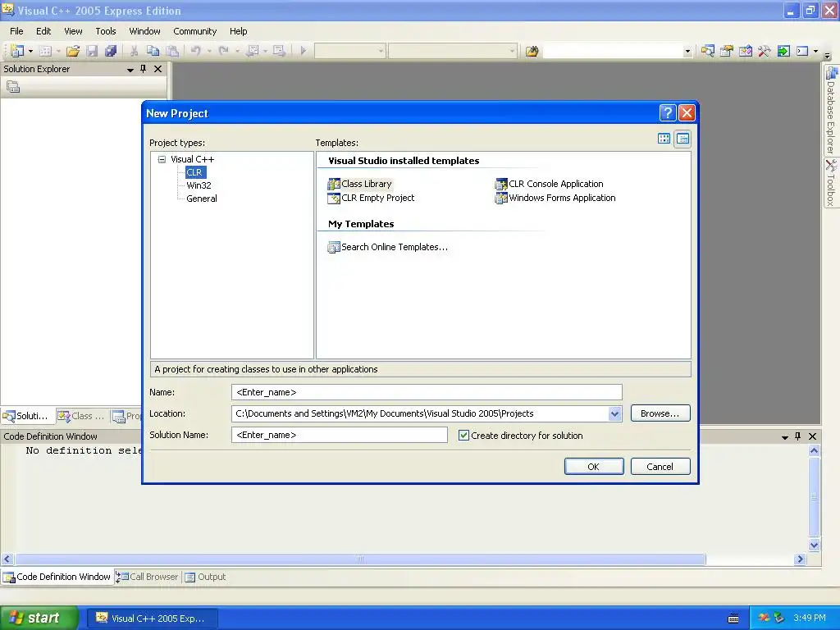Click the horizontal scrollbar in Code Definition Window
Screen dimensions: 840x630
point(360,559)
